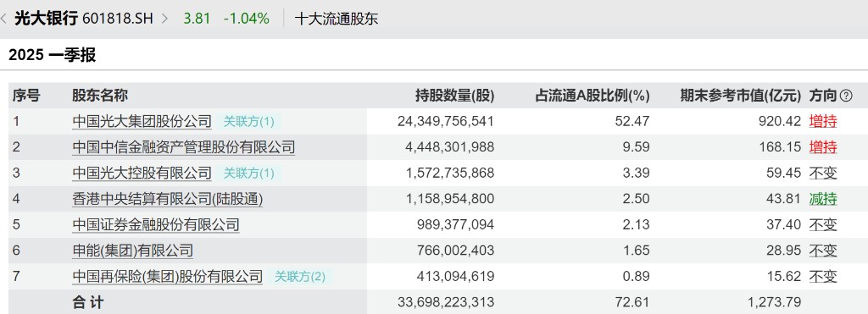
Task: Open 中国再保险(集团)股份有限公司 link
Action: (167, 276)
